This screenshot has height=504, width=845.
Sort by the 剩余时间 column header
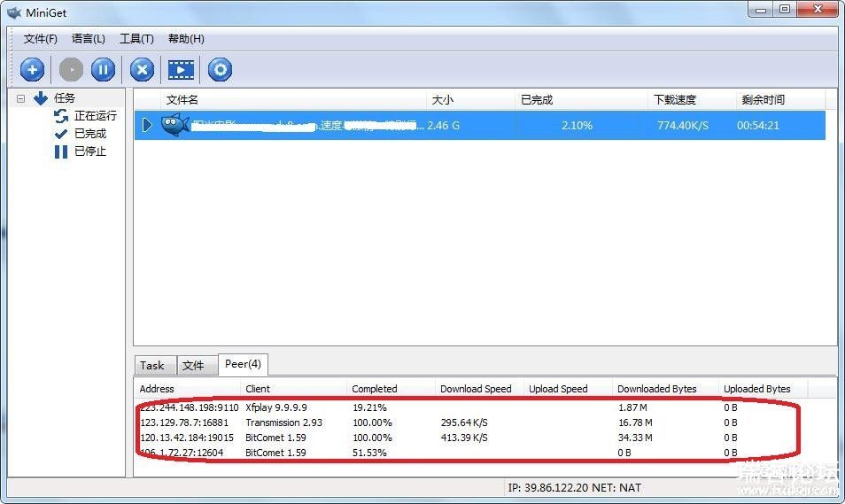click(781, 100)
